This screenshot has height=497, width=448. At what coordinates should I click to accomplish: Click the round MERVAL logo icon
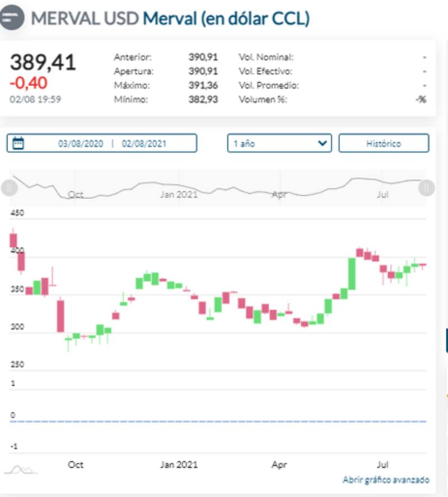click(12, 18)
